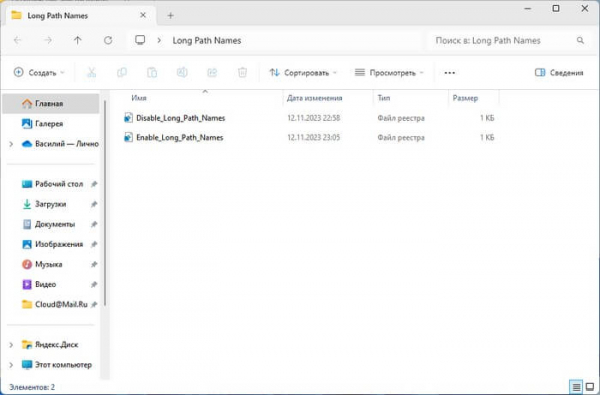
Task: Close the Long Path Names tab
Action: tap(143, 15)
